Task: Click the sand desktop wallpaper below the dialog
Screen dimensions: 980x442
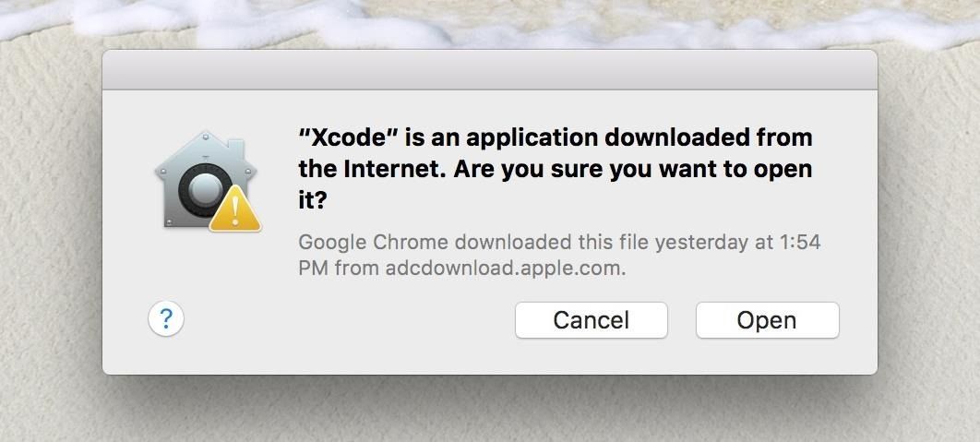Action: click(x=489, y=411)
